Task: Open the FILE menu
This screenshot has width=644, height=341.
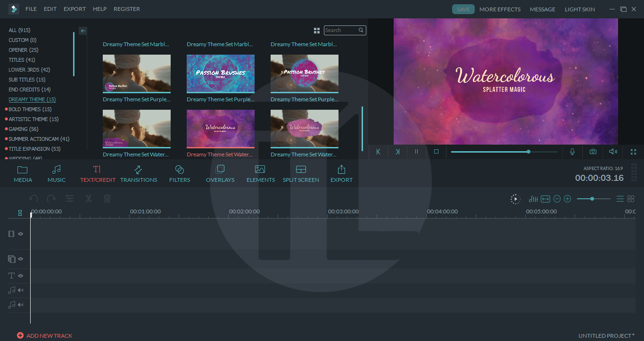Action: (31, 9)
